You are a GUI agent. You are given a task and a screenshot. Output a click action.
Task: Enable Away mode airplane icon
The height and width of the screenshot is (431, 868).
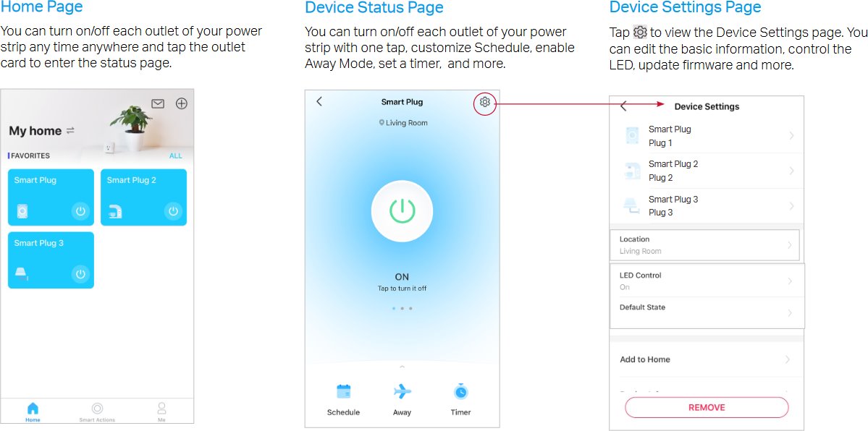402,392
